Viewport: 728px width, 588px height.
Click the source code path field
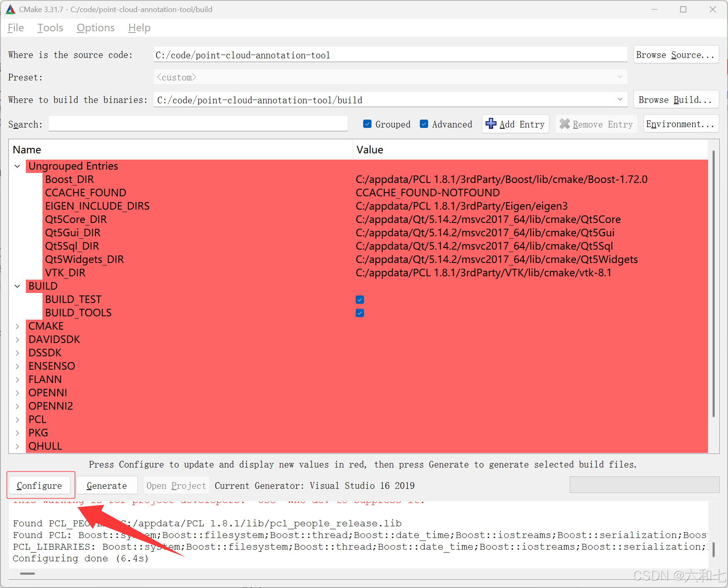[390, 55]
